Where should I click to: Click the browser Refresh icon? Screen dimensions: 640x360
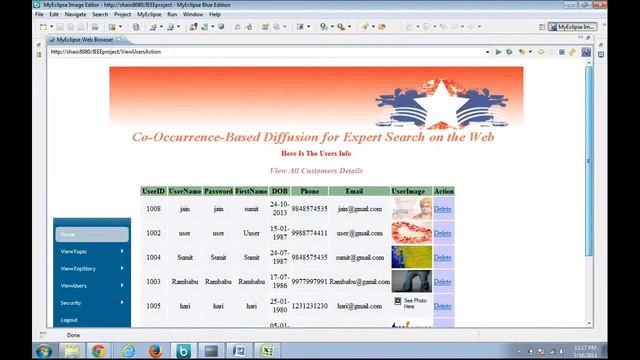click(509, 52)
